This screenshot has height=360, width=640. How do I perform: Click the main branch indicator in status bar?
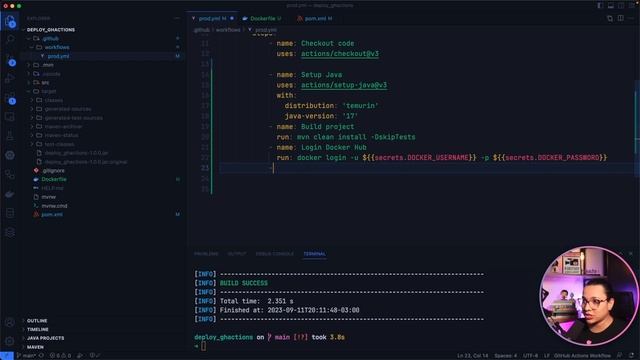pos(26,356)
